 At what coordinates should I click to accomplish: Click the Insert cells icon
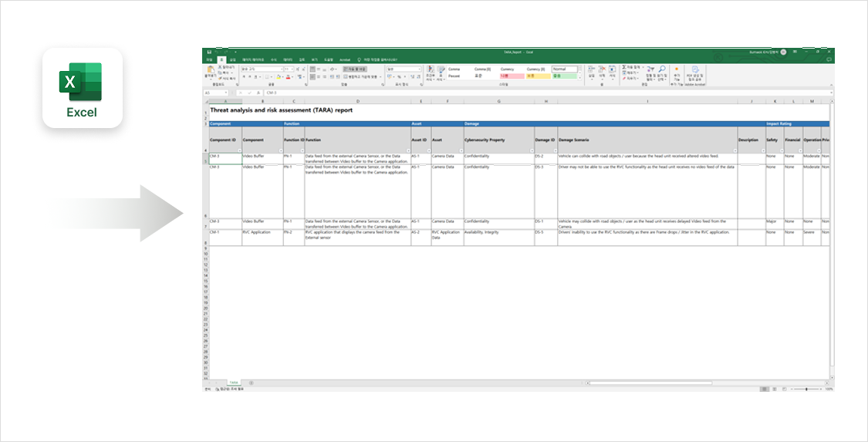click(x=592, y=70)
